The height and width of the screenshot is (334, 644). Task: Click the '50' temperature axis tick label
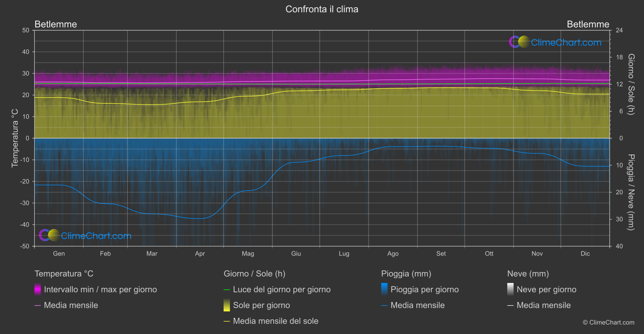tap(26, 30)
